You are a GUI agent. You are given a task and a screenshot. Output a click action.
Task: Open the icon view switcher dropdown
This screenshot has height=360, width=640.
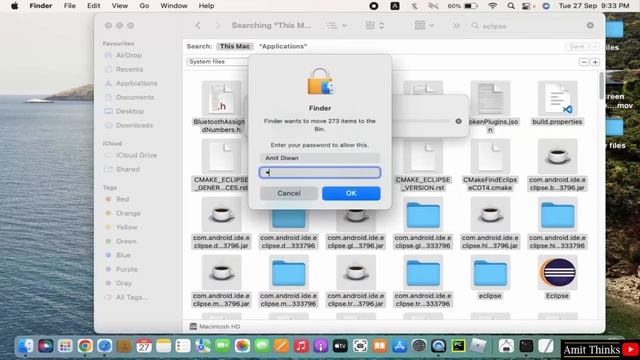375,26
